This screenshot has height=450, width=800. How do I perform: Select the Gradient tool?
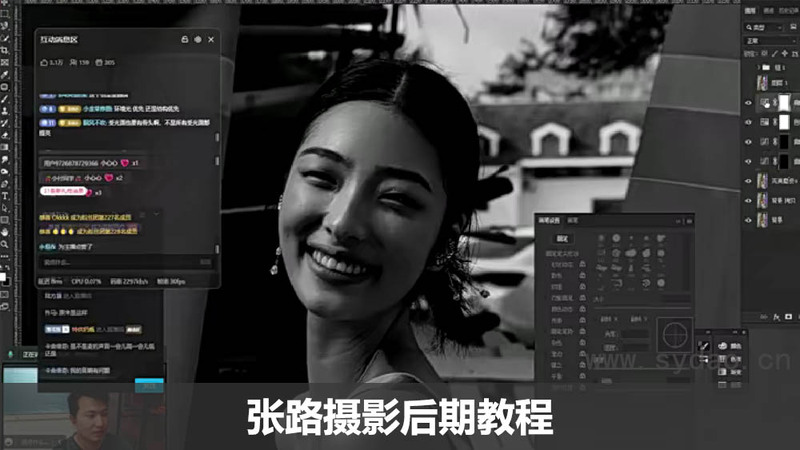click(5, 147)
